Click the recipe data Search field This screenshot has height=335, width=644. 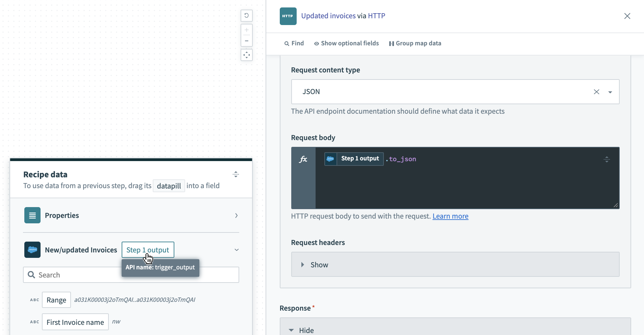(x=78, y=275)
